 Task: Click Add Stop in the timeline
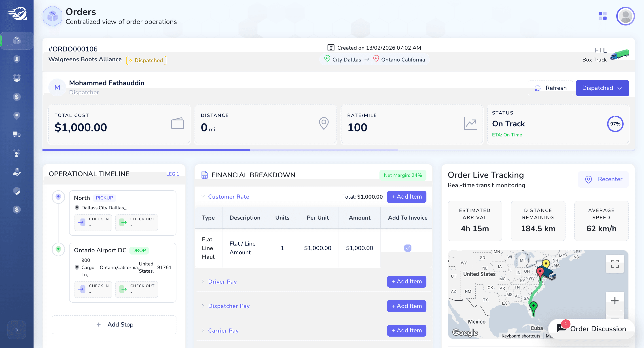(x=114, y=325)
